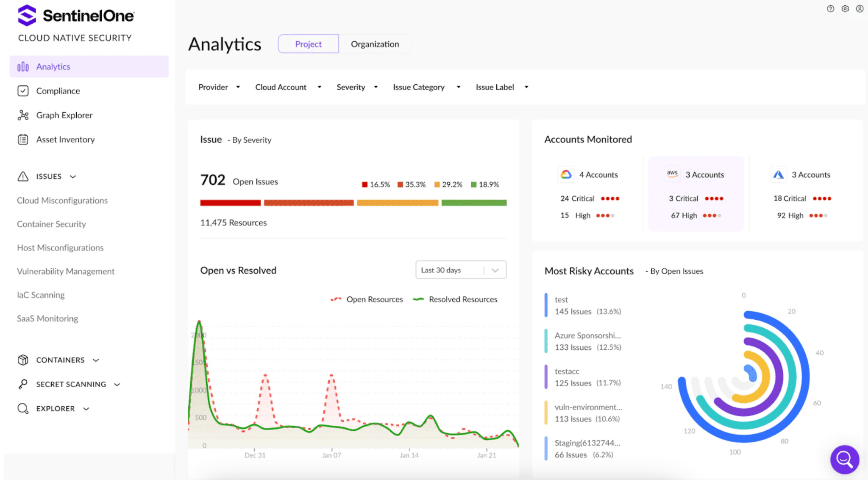Select the Google Cloud accounts logo
This screenshot has height=480, width=868.
click(x=566, y=174)
